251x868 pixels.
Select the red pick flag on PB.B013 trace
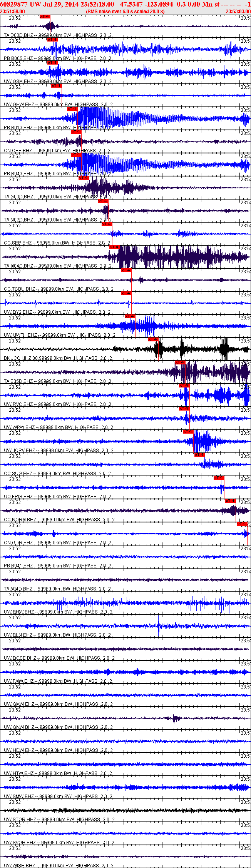click(x=72, y=109)
